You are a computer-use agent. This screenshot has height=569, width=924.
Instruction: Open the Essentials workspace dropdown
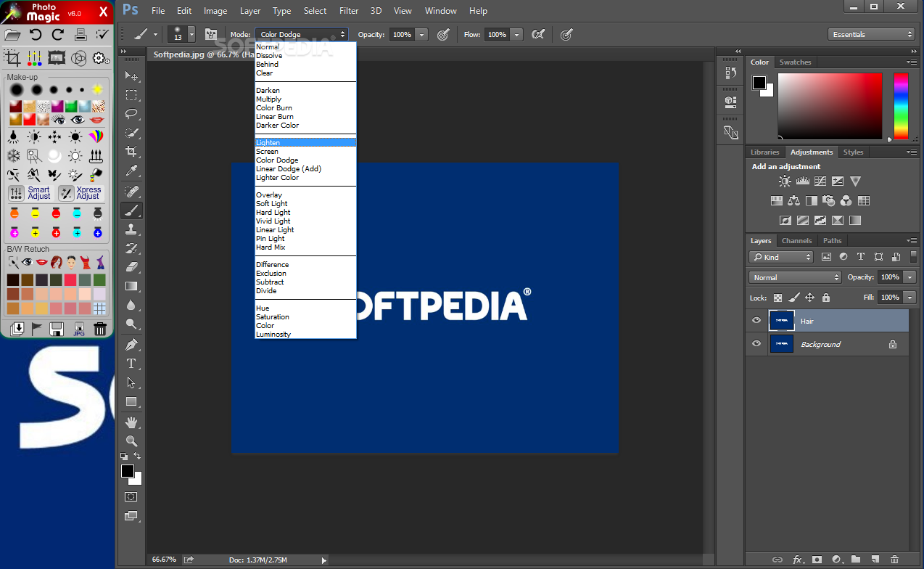tap(871, 34)
